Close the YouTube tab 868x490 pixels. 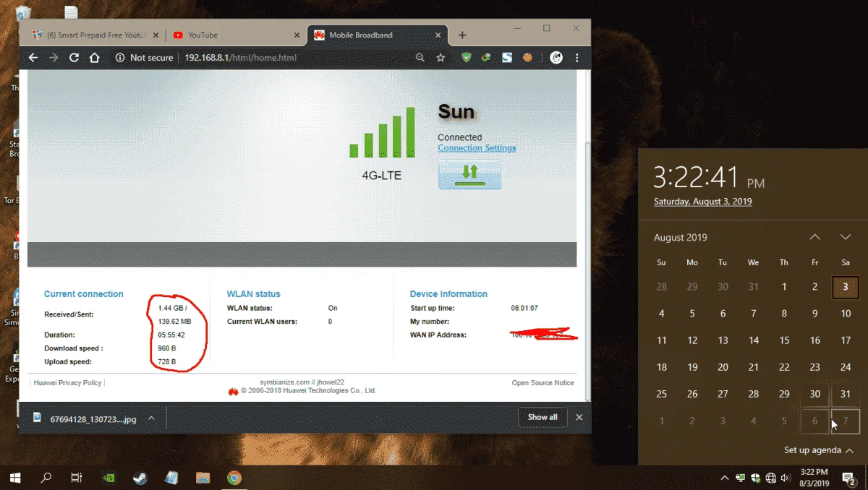click(297, 35)
